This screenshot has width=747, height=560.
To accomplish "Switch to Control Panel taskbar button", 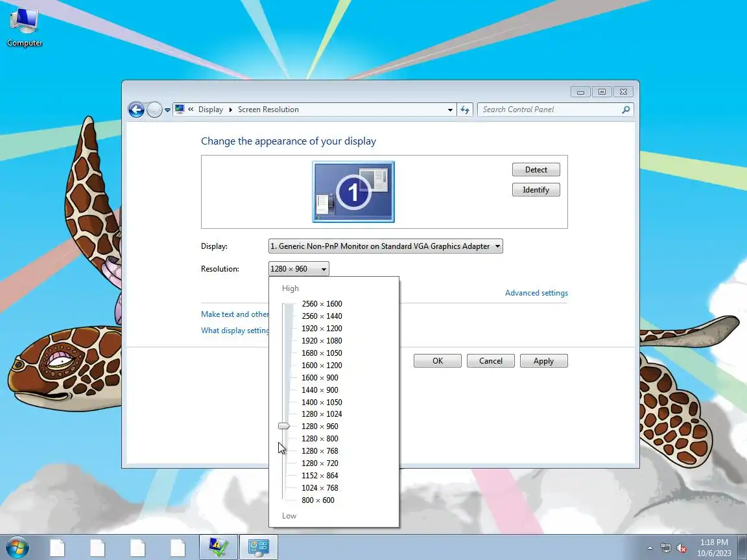I will coord(258,548).
